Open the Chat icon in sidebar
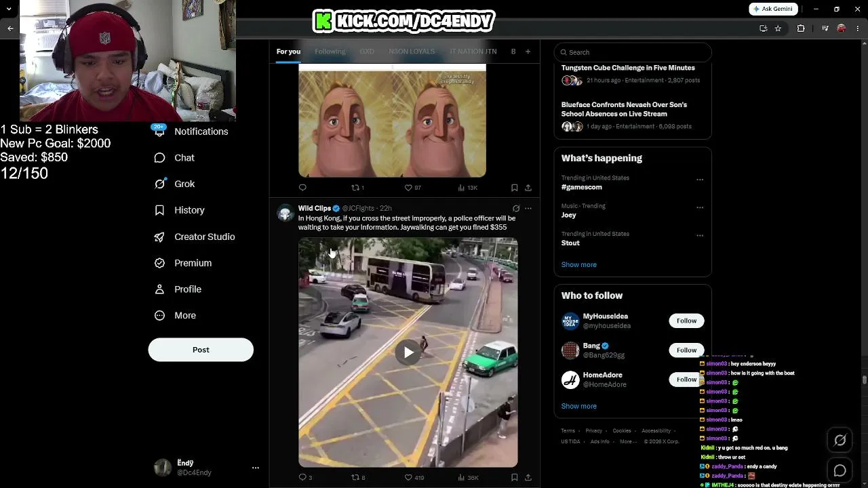 (159, 157)
